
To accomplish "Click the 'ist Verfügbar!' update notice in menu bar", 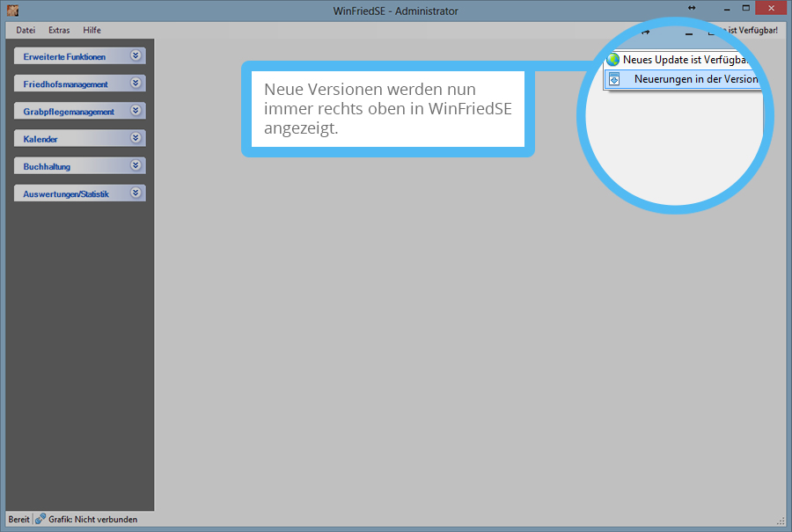I will pos(752,30).
